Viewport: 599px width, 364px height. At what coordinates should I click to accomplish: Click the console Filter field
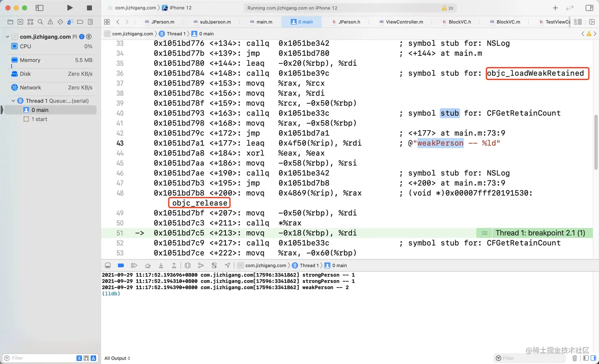(530, 358)
